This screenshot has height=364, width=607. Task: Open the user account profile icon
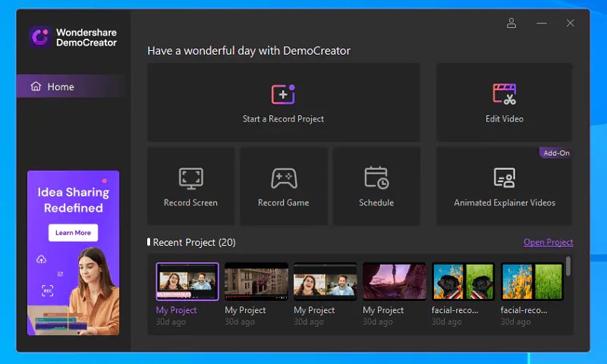pyautogui.click(x=511, y=24)
